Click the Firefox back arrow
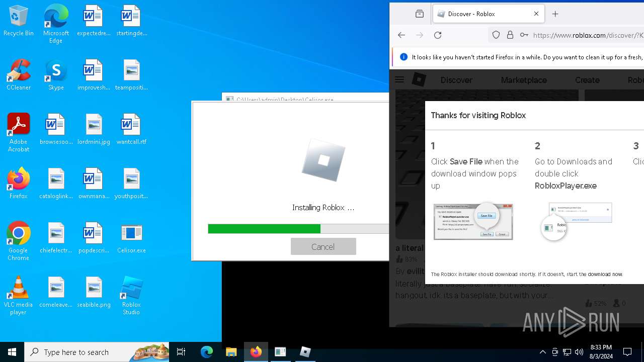The image size is (644, 362). tap(401, 35)
